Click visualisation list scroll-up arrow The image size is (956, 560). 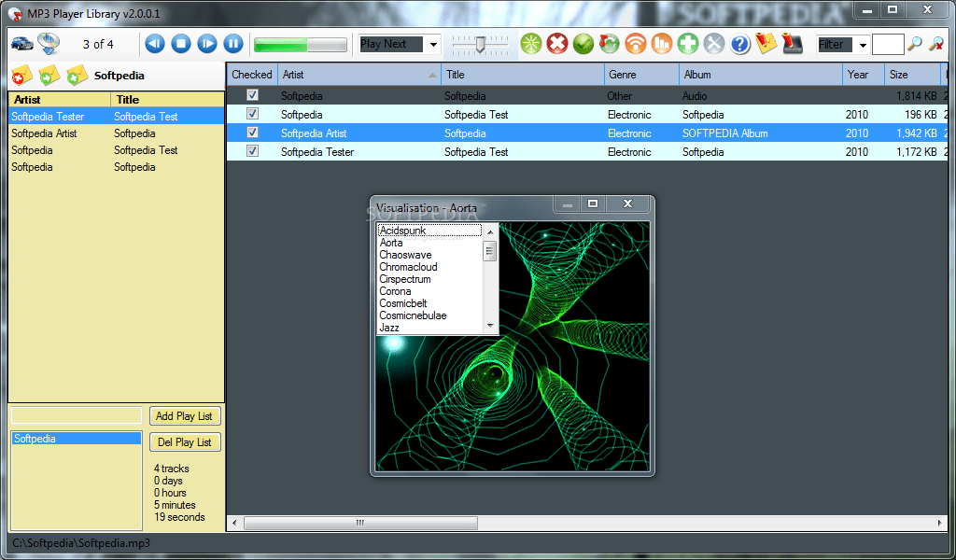(490, 231)
